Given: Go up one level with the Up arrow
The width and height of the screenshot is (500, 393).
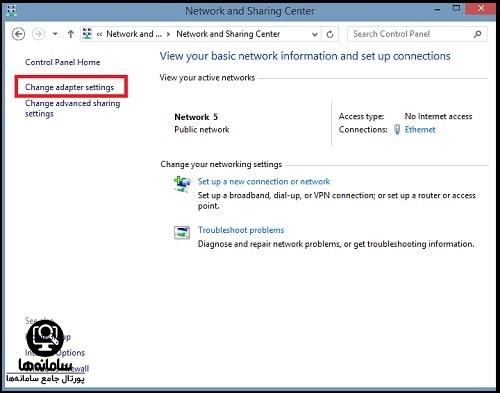Looking at the screenshot, I should tap(71, 34).
